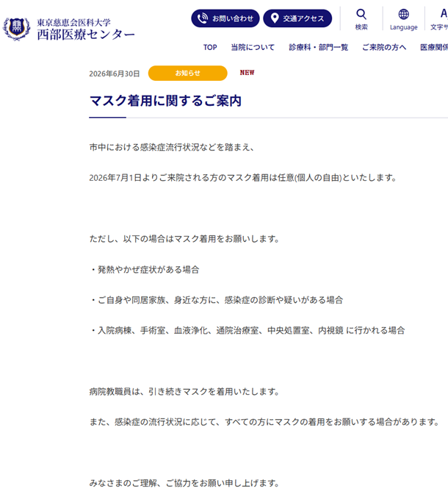
Task: Click the map pin icon for 交通アクセス
Action: (275, 18)
